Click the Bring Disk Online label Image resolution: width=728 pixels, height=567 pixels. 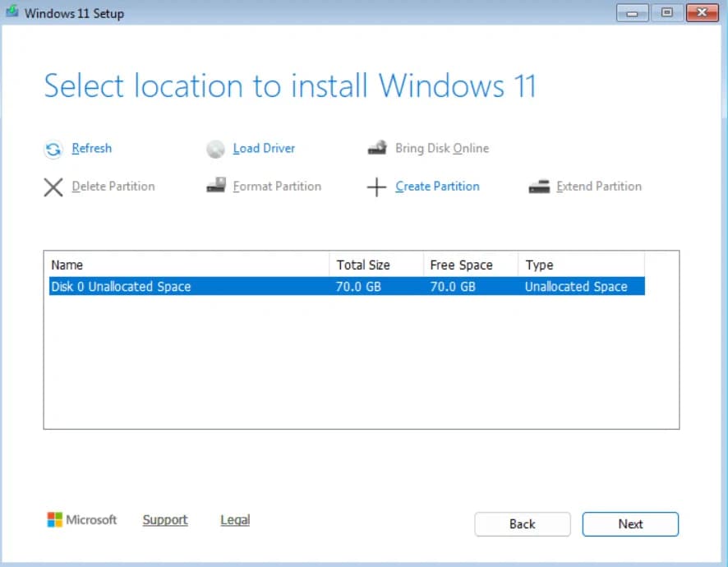(442, 148)
